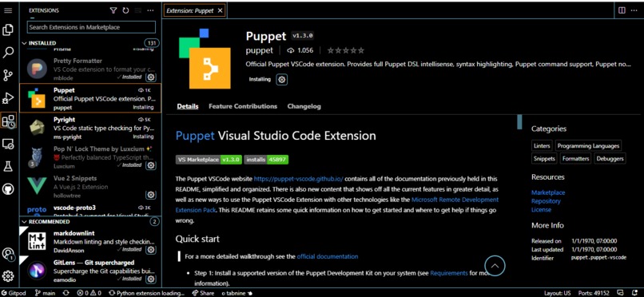The image size is (644, 297).
Task: Click the Programming Languages category tag
Action: point(588,145)
